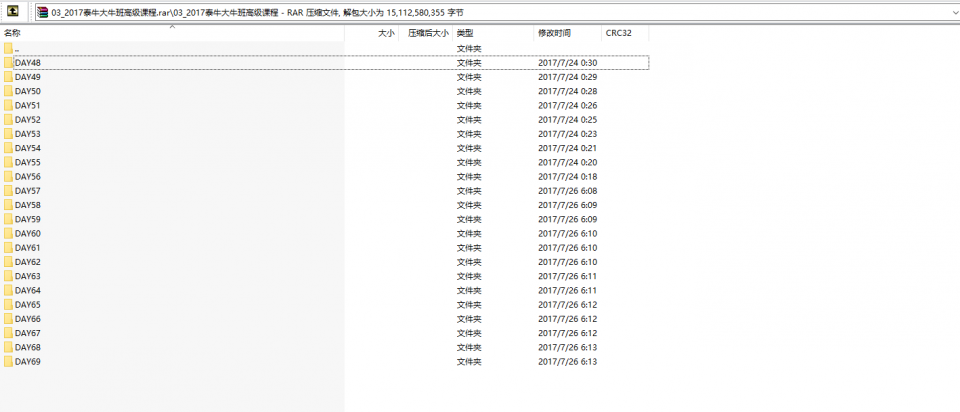Click the DAY52 folder name
The width and height of the screenshot is (960, 412).
coord(28,119)
